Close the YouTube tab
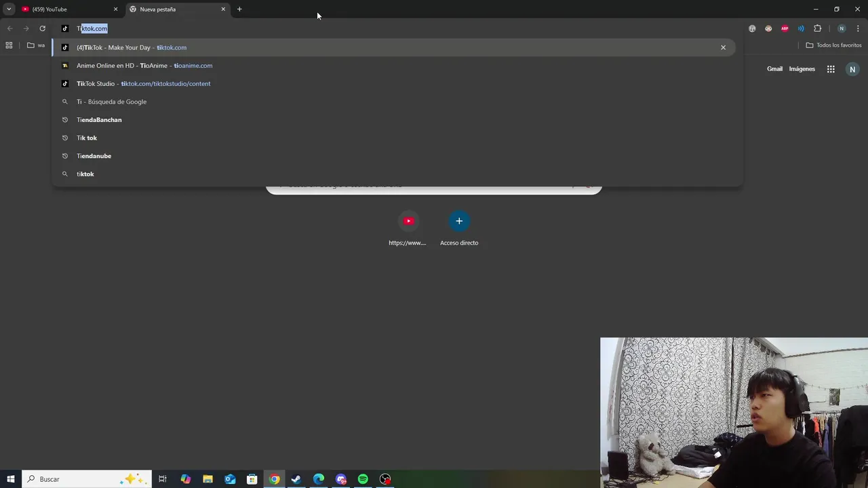 coord(115,9)
